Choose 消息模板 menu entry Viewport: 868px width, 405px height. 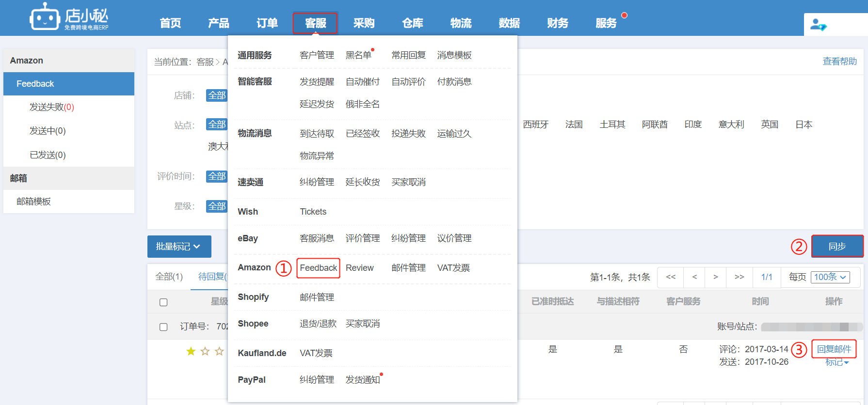point(454,55)
